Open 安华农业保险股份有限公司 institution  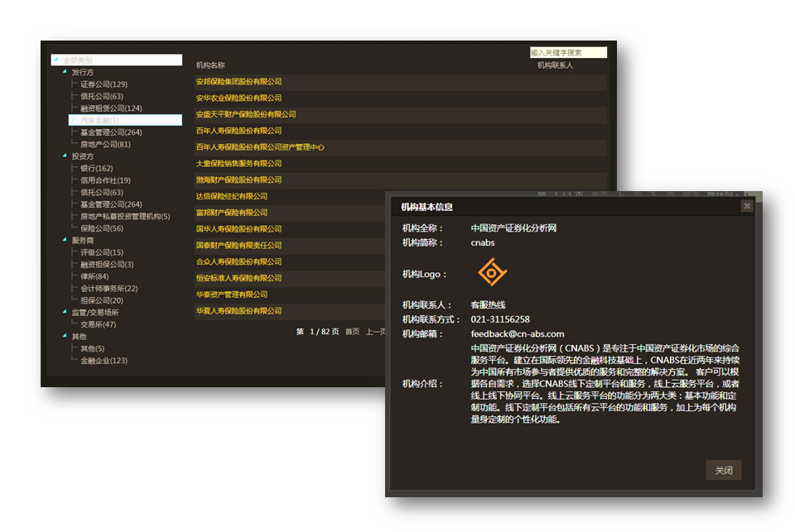[x=238, y=98]
